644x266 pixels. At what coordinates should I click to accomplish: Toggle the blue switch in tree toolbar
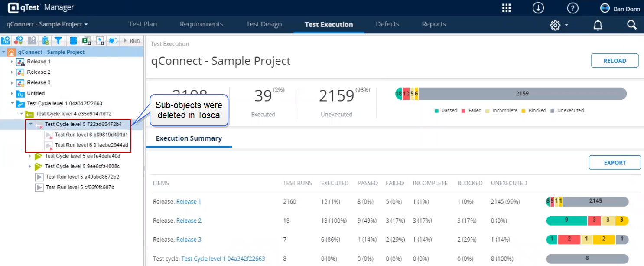[113, 41]
